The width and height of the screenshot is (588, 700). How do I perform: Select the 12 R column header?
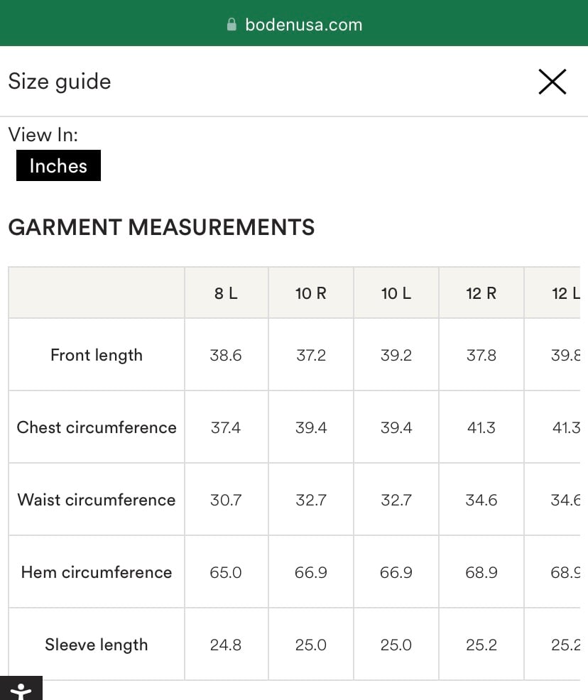(481, 293)
